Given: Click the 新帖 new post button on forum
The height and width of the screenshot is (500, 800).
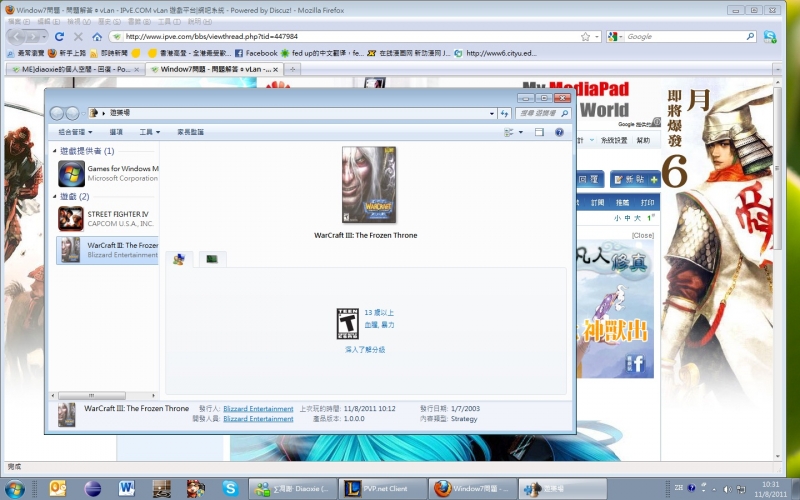Looking at the screenshot, I should 635,179.
